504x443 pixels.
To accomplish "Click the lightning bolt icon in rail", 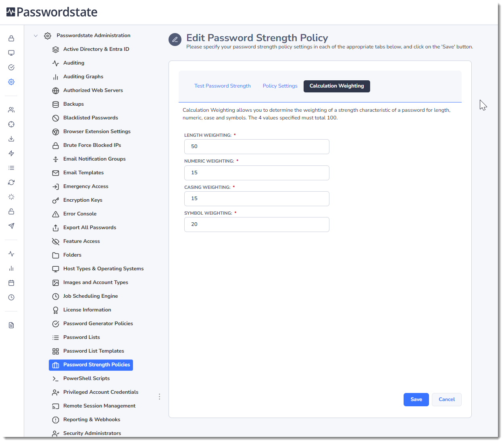I will pos(11,153).
